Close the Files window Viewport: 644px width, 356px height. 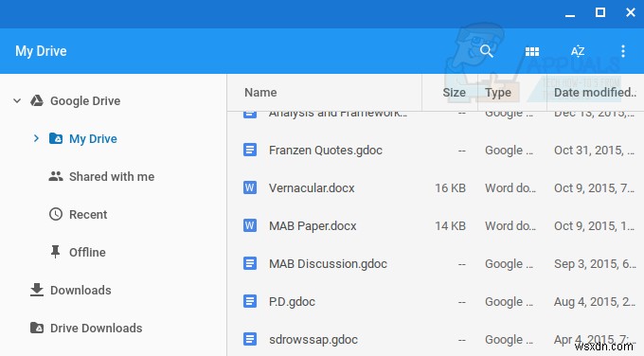coord(631,12)
